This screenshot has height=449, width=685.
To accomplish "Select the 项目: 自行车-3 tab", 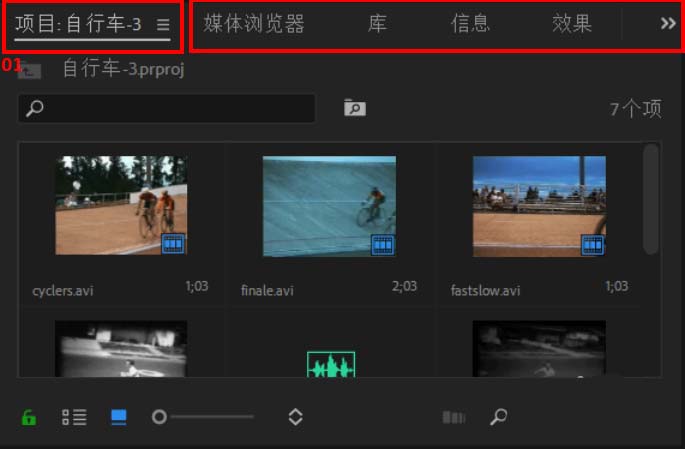I will (78, 24).
